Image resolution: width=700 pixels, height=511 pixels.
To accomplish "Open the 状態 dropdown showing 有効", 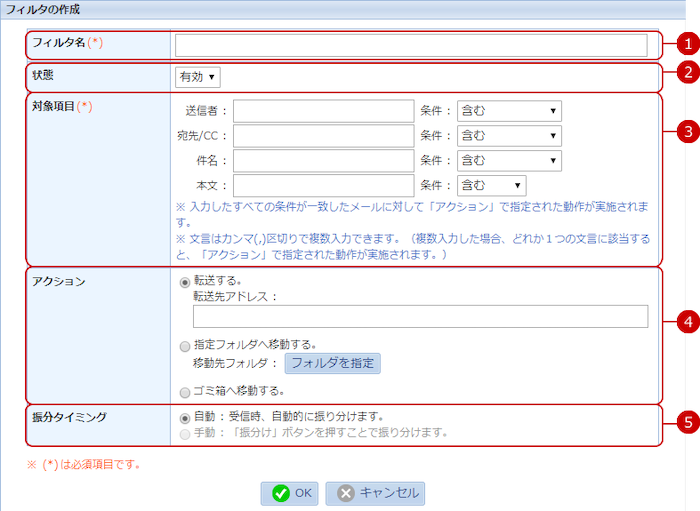I will coord(198,77).
